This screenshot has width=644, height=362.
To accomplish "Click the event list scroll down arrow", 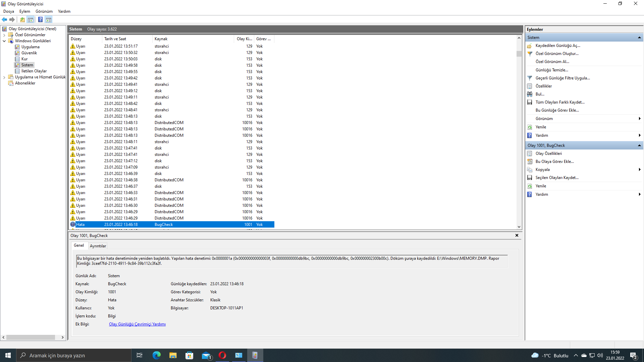I will tap(519, 227).
